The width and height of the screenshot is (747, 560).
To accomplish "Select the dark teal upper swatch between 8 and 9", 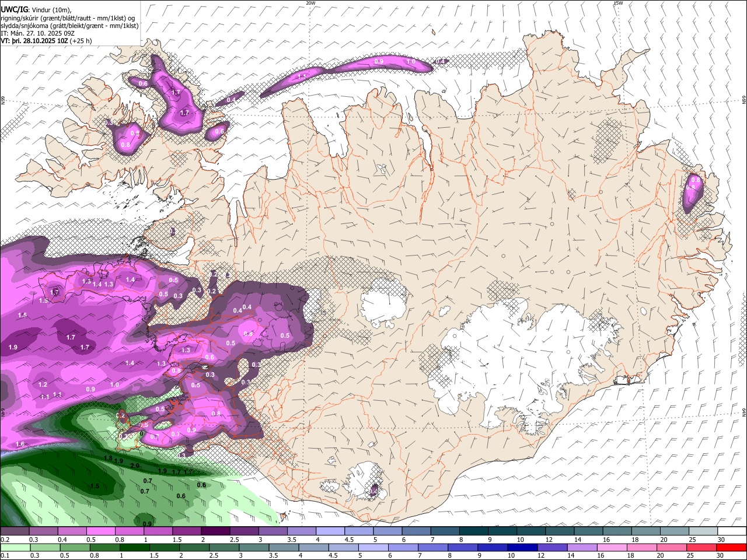I will (473, 531).
